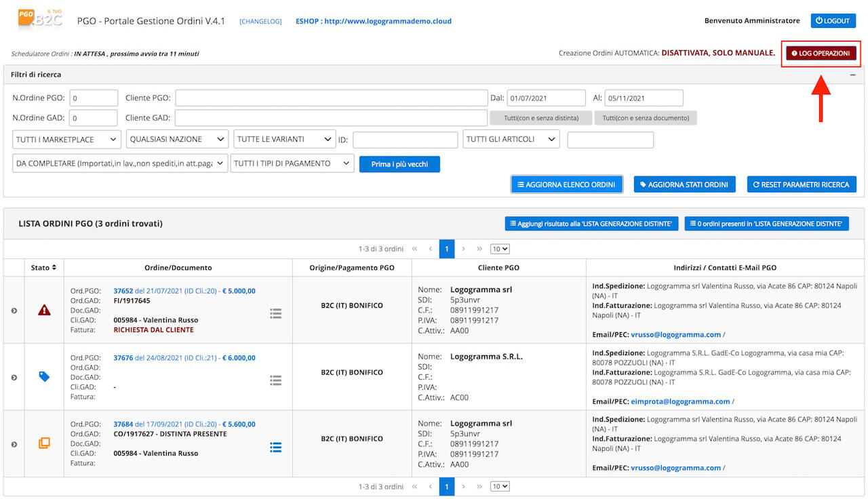Go to the top pagination page 1
The image size is (868, 499).
click(x=446, y=249)
